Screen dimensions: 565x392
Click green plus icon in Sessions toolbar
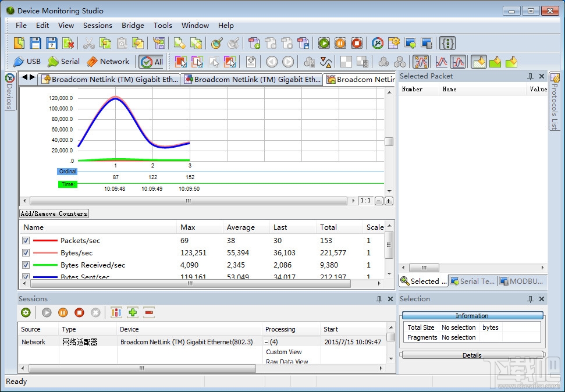pos(133,312)
